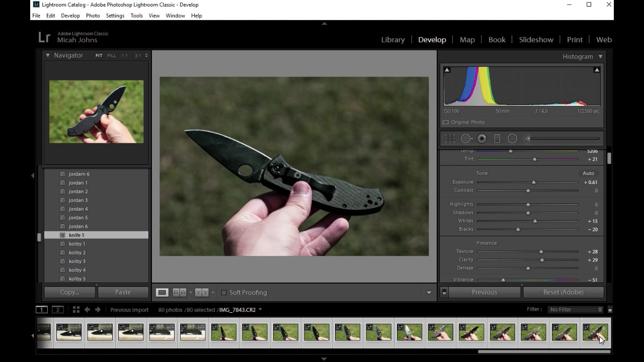Go back with the left arrow
This screenshot has height=362, width=644.
[87, 310]
